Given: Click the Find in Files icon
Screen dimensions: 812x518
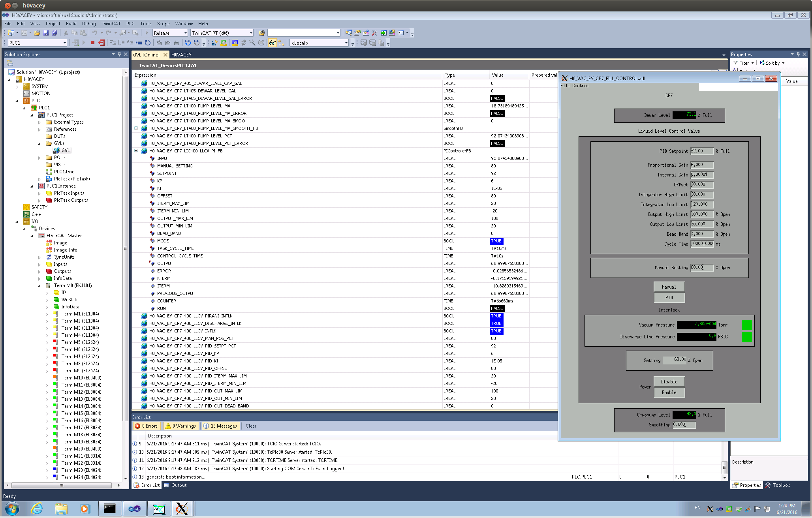Looking at the screenshot, I should 261,33.
